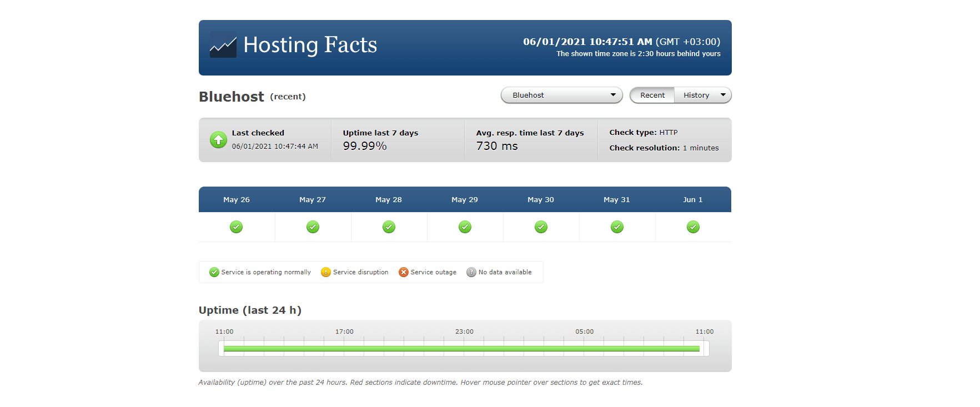The image size is (980, 407).
Task: Click the May 29 green check icon
Action: click(465, 227)
